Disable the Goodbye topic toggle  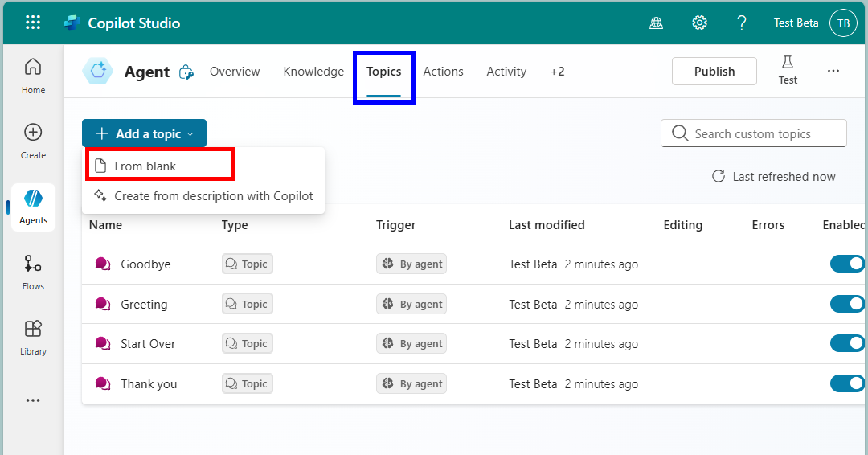point(848,264)
